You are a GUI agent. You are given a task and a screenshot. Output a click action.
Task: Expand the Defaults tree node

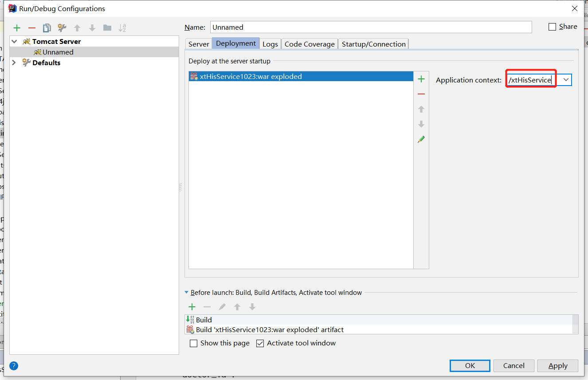point(14,63)
